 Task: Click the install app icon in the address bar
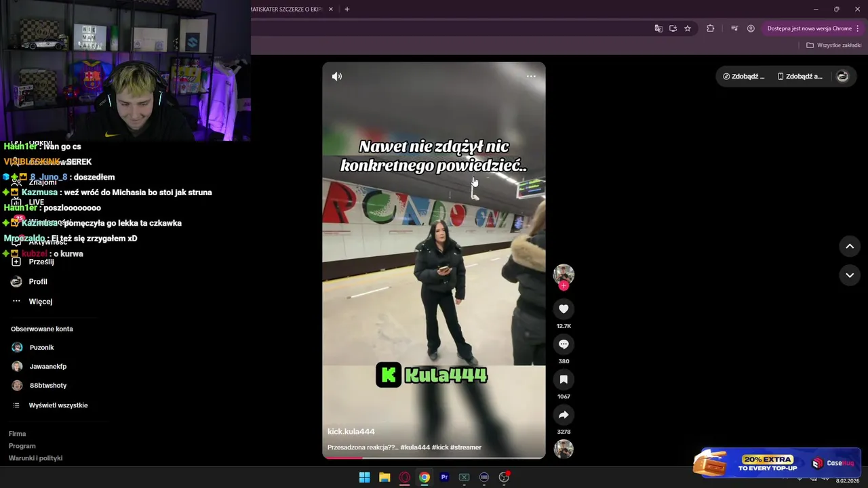click(x=673, y=28)
